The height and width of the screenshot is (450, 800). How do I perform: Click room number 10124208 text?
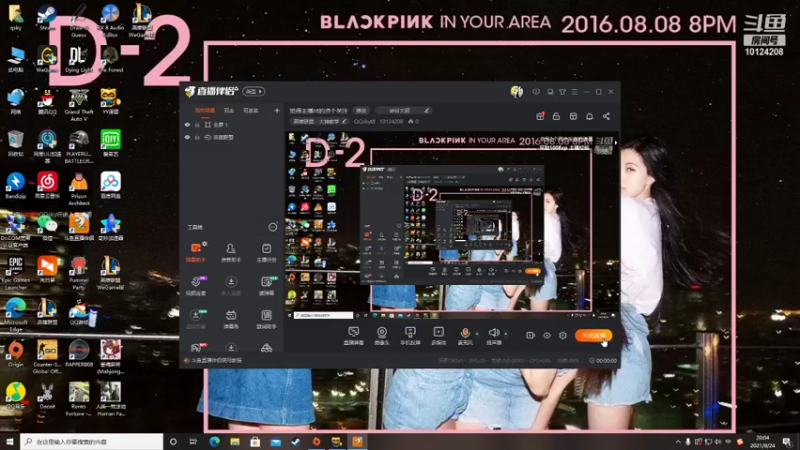coord(391,121)
